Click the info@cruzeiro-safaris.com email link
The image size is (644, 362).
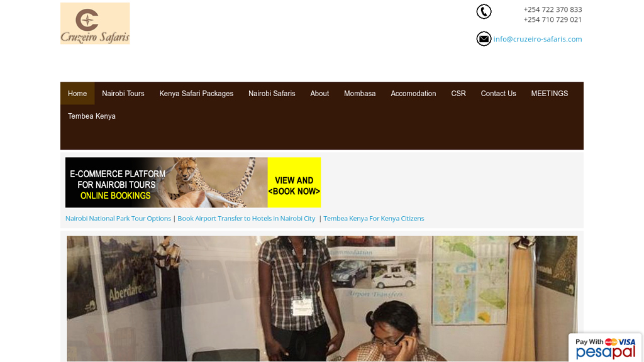tap(538, 39)
